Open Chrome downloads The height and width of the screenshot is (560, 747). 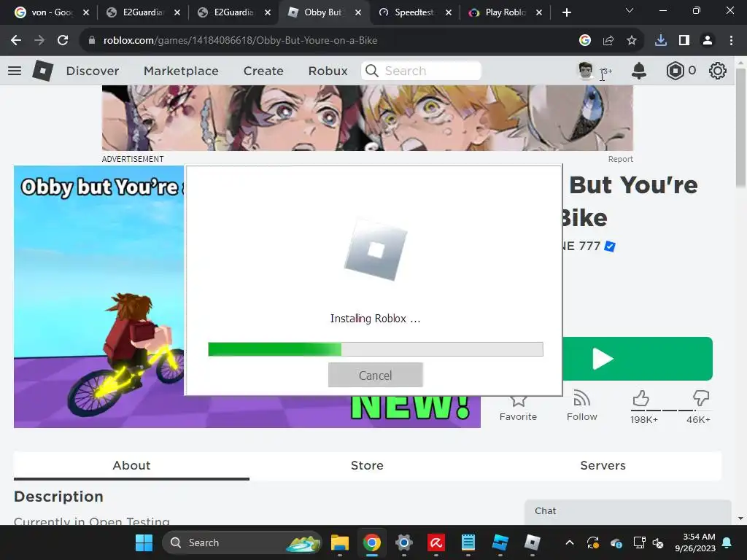point(661,41)
